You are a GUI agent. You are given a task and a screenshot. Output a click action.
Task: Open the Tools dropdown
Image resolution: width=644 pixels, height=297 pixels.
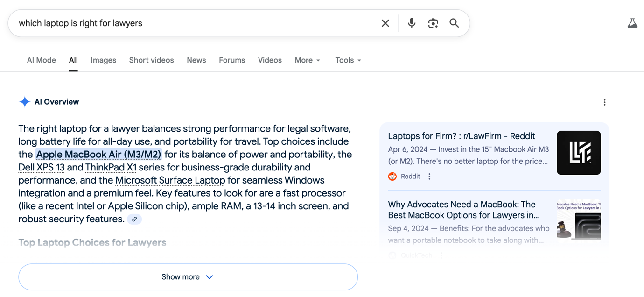tap(348, 60)
